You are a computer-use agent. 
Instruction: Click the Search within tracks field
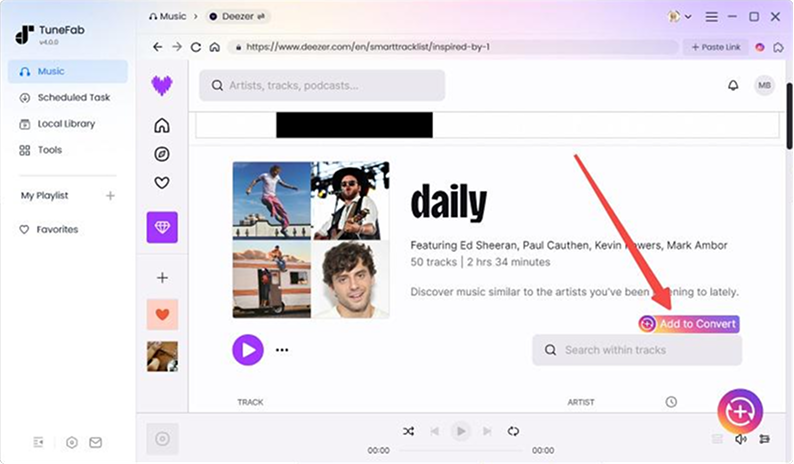point(637,350)
